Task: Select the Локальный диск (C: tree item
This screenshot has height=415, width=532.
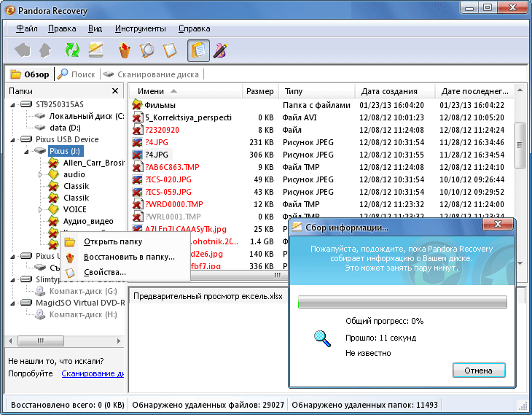Action: coord(87,117)
